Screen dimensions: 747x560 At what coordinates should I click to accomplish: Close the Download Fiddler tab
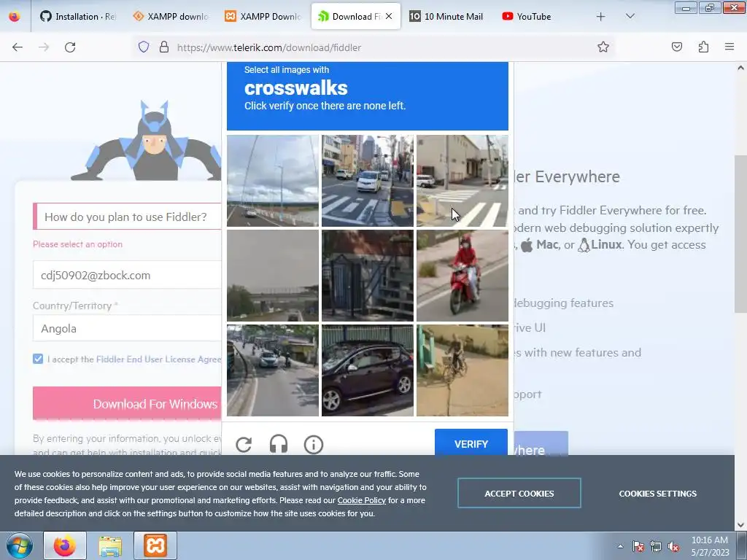click(x=389, y=16)
